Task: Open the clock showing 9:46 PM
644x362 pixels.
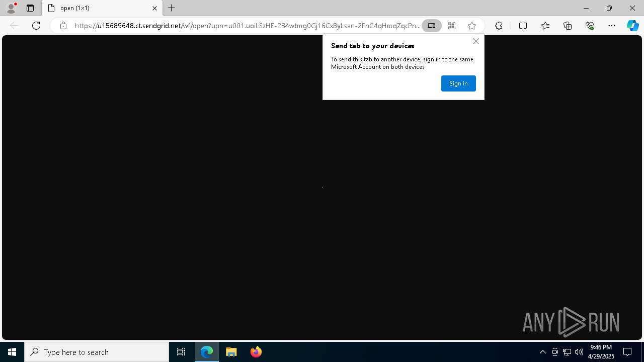Action: tap(601, 352)
